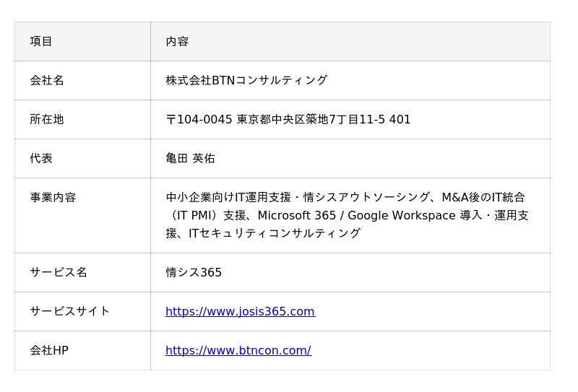Click the address text 東京都中央区築地7丁目11-5 401
This screenshot has height=392, width=578.
click(324, 120)
